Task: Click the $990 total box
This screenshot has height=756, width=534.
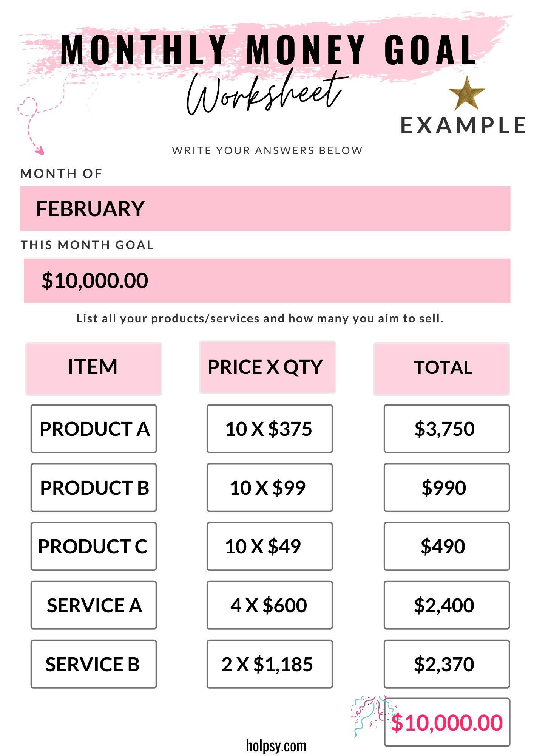Action: tap(446, 487)
